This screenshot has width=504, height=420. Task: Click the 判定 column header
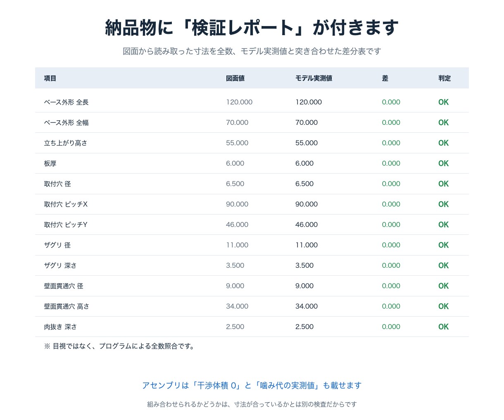445,78
